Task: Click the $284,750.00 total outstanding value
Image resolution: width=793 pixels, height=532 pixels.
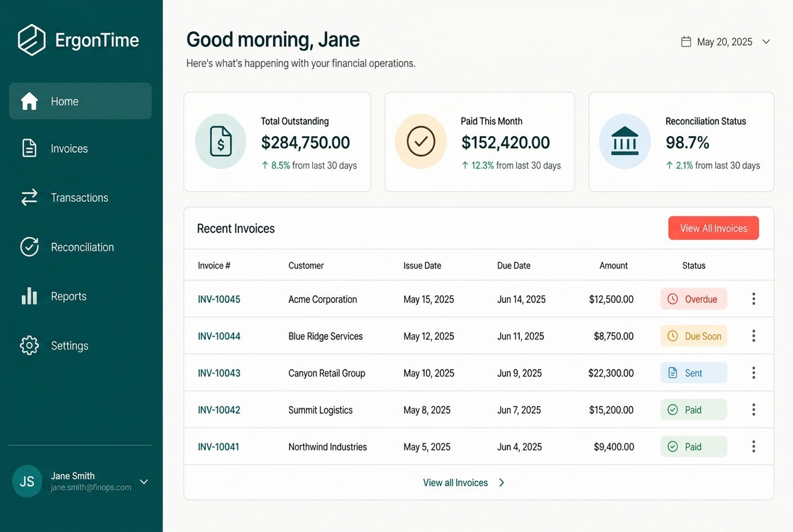Action: tap(306, 142)
